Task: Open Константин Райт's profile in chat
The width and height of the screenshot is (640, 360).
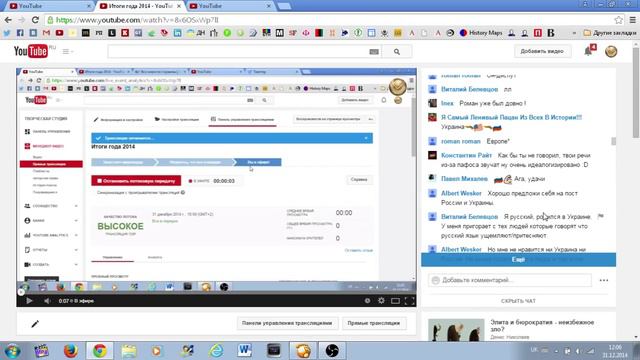Action: [466, 156]
